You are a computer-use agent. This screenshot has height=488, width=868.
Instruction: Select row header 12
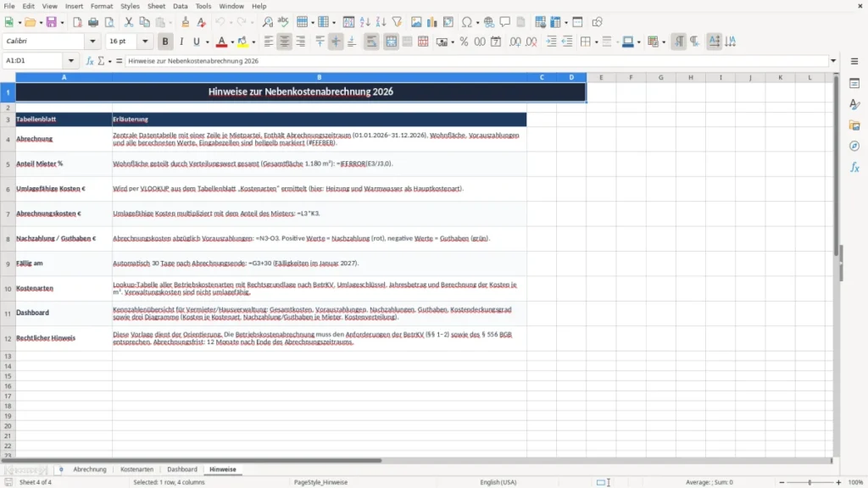tap(8, 339)
